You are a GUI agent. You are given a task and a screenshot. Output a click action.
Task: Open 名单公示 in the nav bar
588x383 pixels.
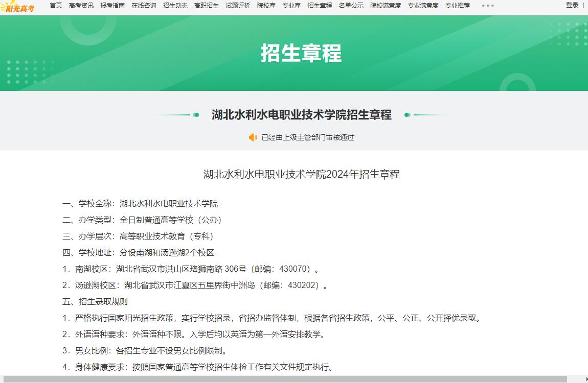tap(351, 6)
